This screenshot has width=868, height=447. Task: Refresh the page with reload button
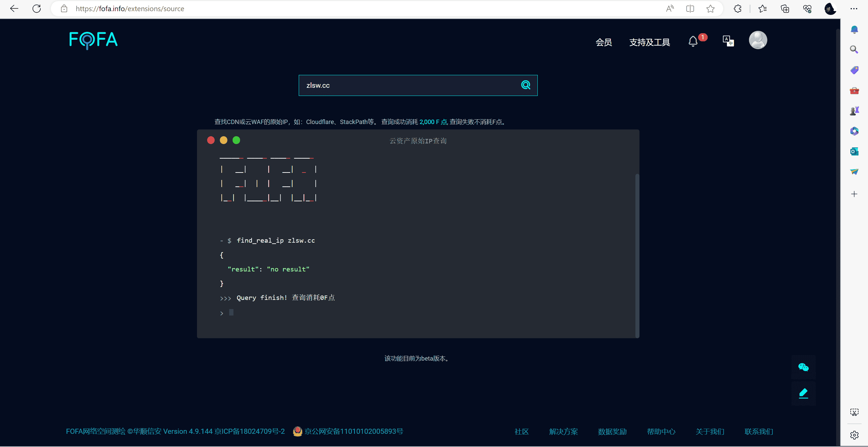37,9
